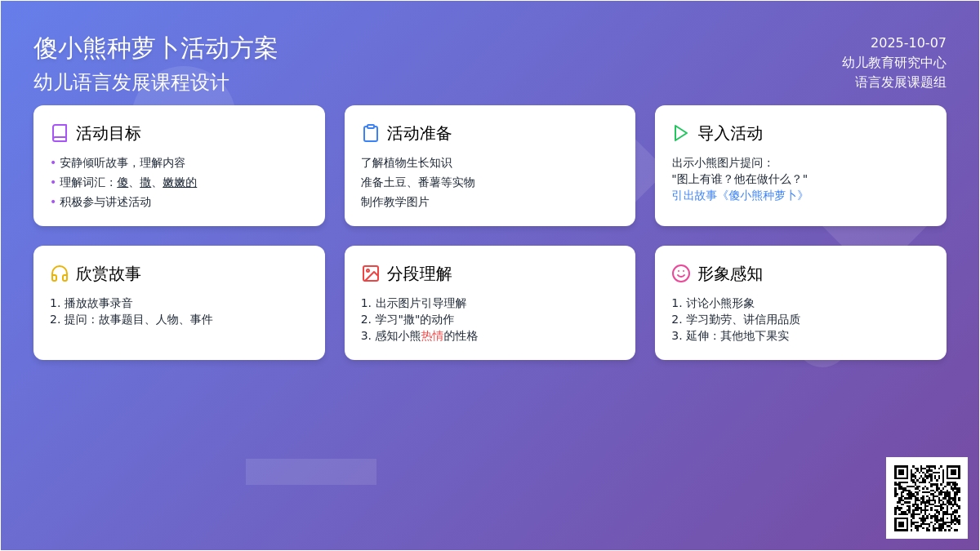Click the subtitle 幼儿语言发展课程设计
The image size is (980, 551).
[131, 82]
